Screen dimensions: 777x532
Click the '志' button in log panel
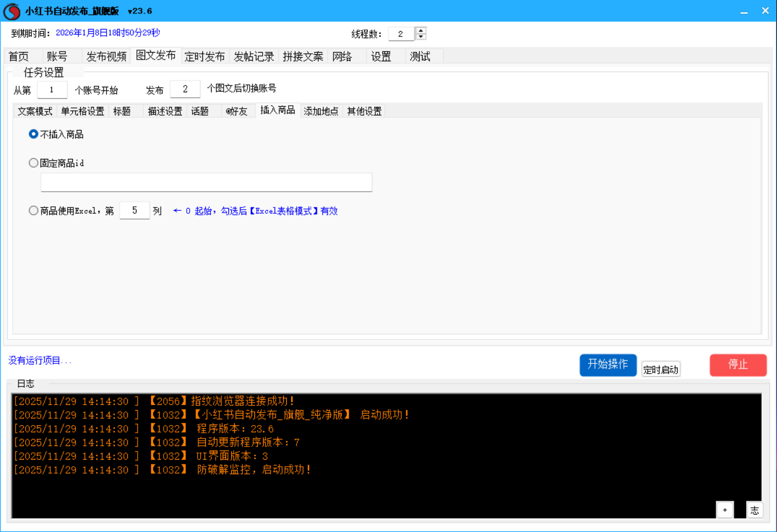pos(754,509)
